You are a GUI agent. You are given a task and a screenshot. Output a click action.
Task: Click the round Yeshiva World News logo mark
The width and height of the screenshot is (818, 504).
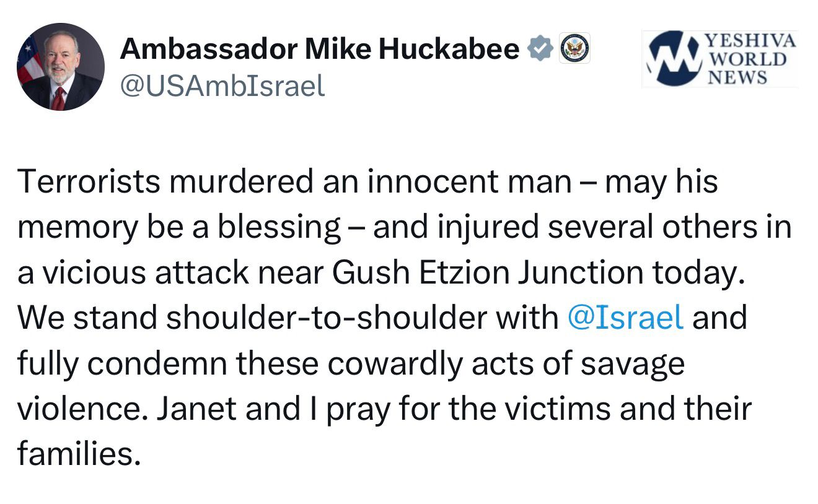673,58
